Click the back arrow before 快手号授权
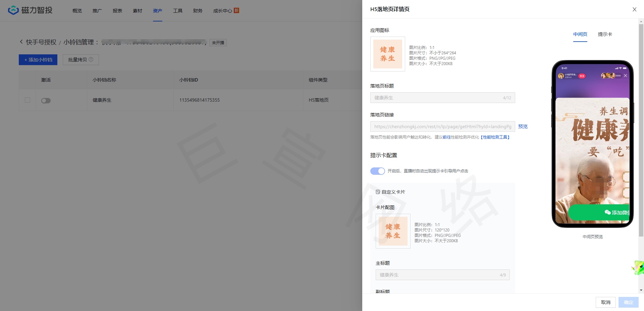The height and width of the screenshot is (311, 644). 21,42
